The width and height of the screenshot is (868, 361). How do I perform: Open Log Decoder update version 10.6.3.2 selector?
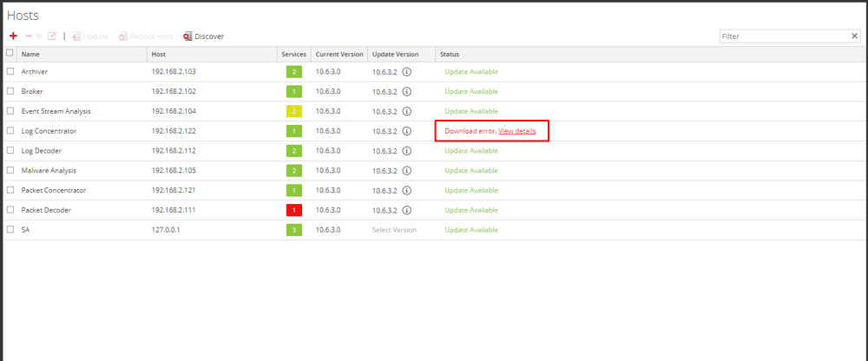[385, 151]
